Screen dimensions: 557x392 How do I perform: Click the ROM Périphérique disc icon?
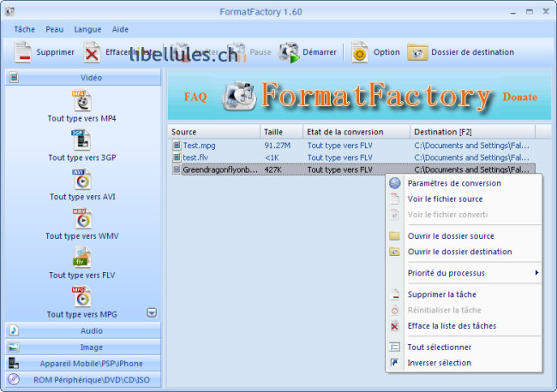click(x=14, y=379)
